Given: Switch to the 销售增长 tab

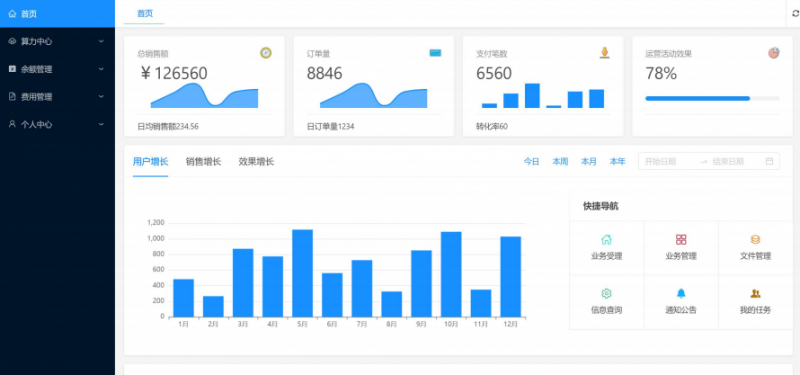Looking at the screenshot, I should click(x=204, y=162).
